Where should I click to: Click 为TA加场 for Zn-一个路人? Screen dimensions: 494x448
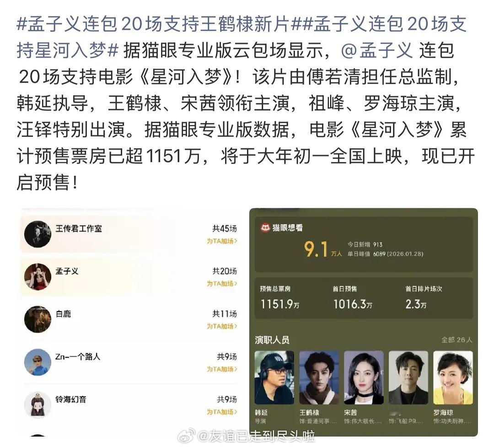222,369
